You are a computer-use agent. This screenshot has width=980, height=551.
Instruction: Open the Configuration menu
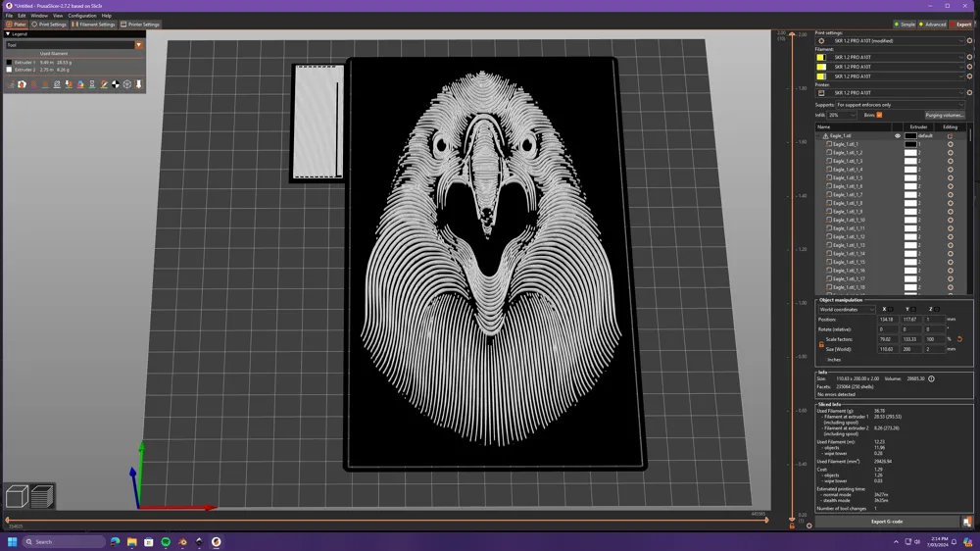click(82, 16)
